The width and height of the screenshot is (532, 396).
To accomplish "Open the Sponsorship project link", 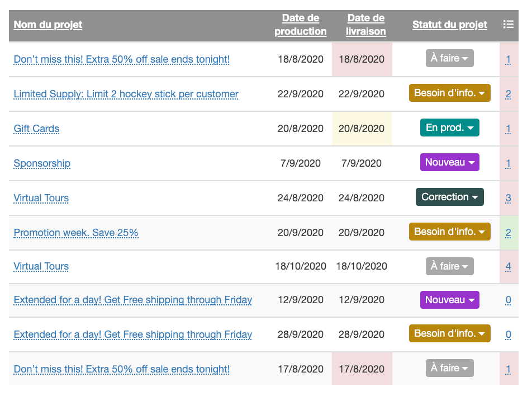I will 42,163.
